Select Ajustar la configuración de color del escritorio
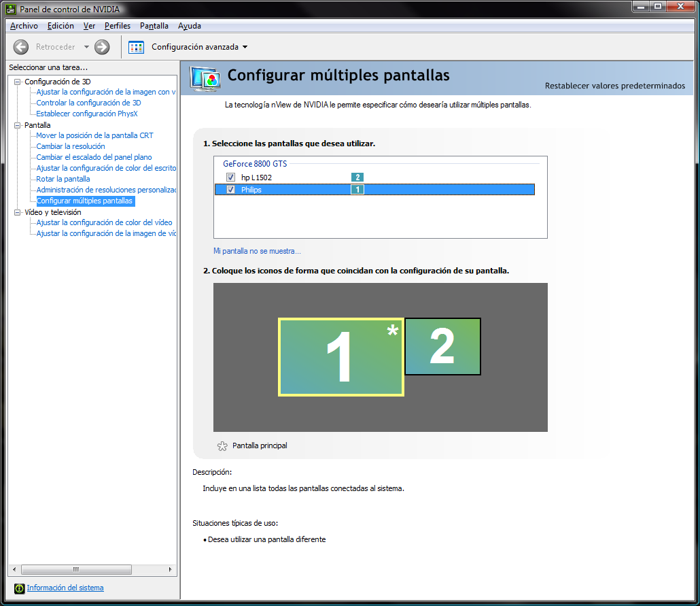Viewport: 700px width, 606px height. pyautogui.click(x=106, y=168)
